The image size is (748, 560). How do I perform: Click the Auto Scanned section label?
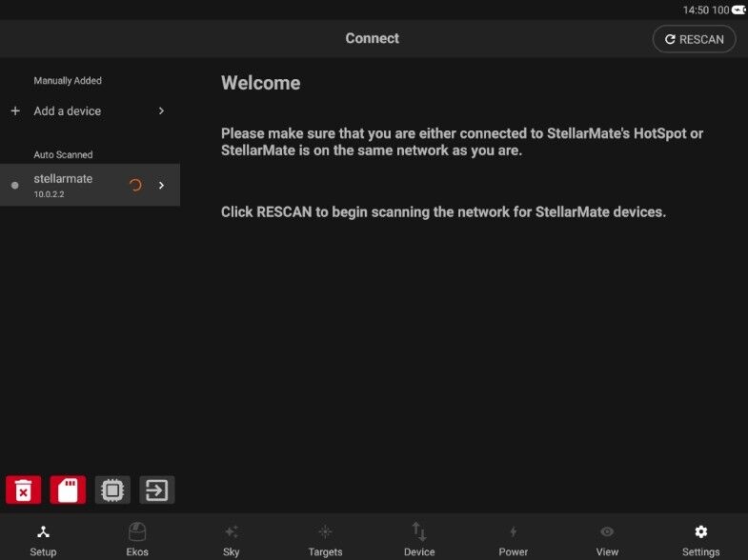click(x=63, y=154)
